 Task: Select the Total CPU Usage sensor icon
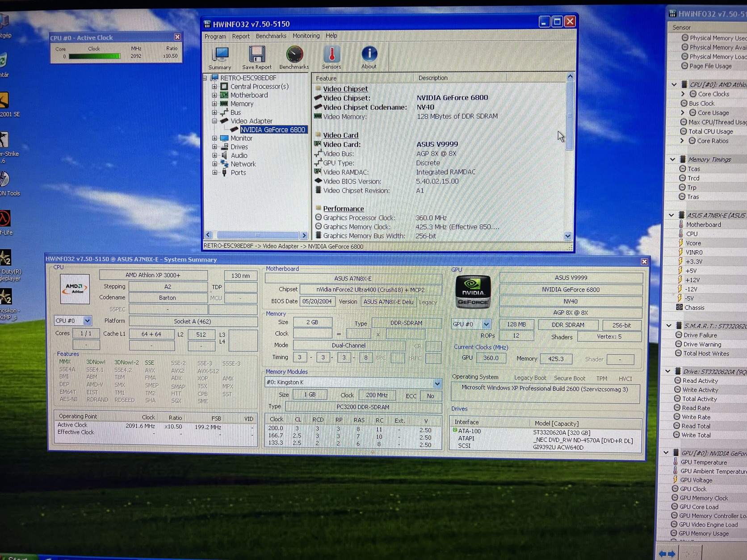(683, 131)
